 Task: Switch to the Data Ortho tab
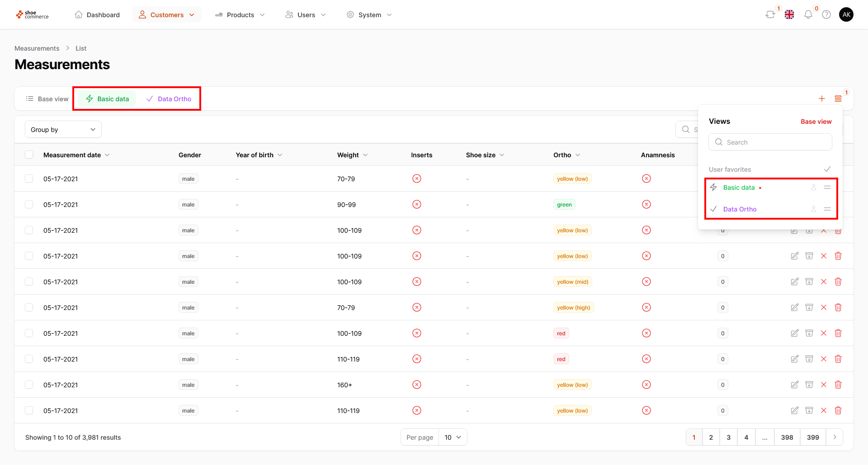tap(169, 99)
